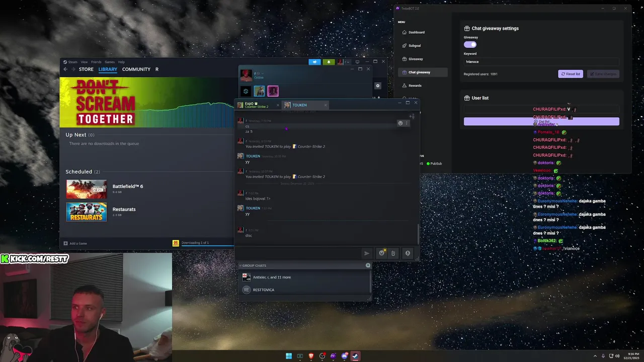Open the friend status dropdown arrow
The width and height of the screenshot is (644, 362).
(x=263, y=74)
